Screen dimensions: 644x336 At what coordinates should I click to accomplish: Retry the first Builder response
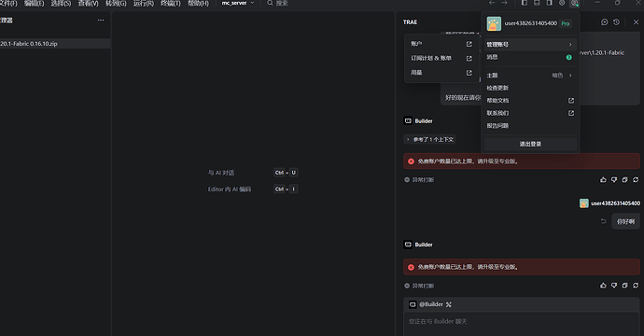click(x=636, y=180)
